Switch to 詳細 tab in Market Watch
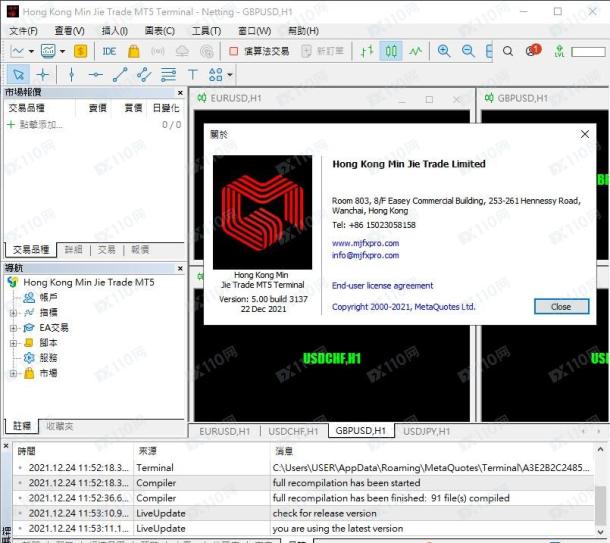This screenshot has width=610, height=543. pyautogui.click(x=73, y=249)
